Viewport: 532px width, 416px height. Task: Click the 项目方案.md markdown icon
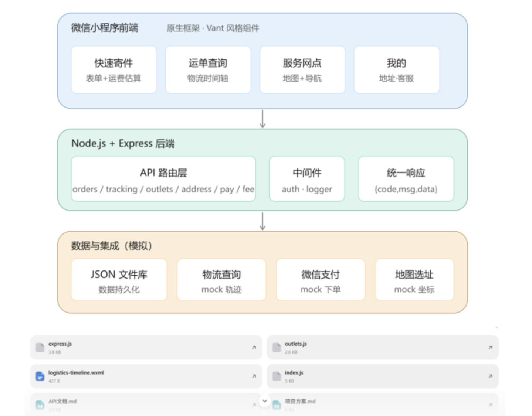(277, 405)
